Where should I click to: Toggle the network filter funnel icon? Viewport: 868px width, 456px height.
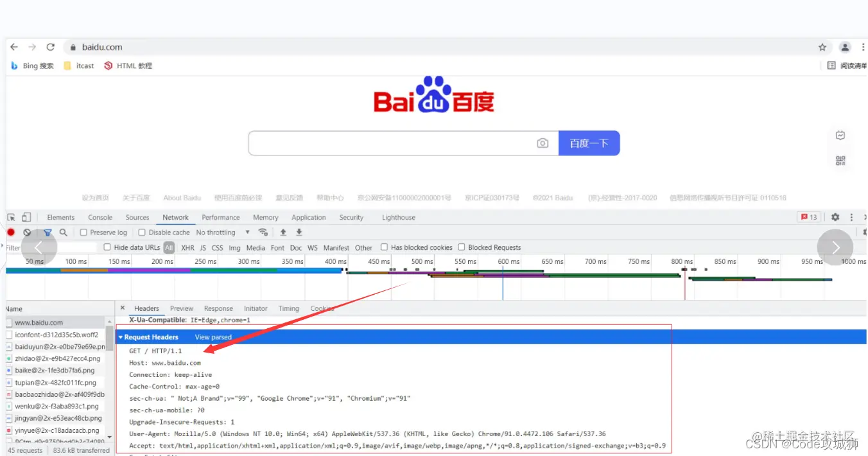pyautogui.click(x=47, y=232)
